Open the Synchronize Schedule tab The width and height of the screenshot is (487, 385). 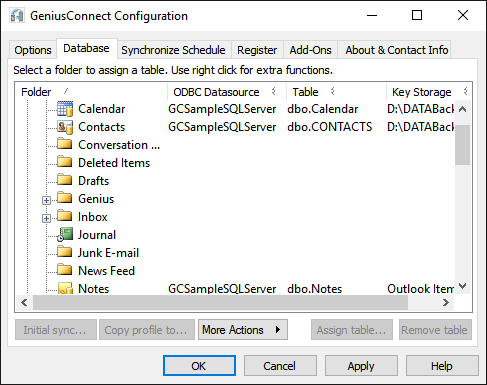coord(173,50)
